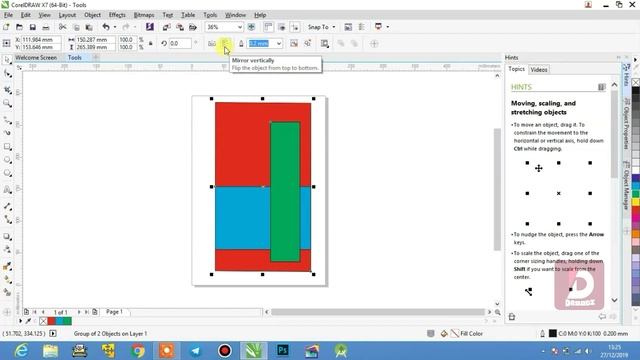Toggle Show guidelines in the toolbar
640x360 pixels.
[x=295, y=27]
